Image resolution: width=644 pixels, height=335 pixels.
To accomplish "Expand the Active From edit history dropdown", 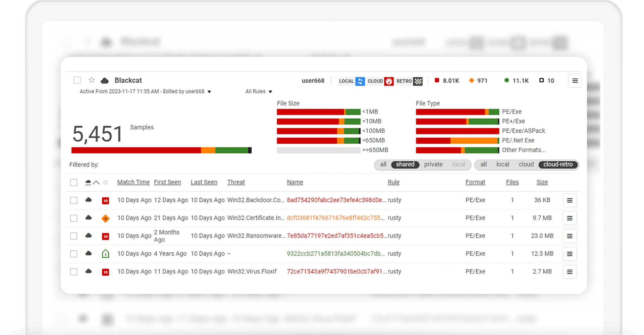I will (209, 92).
